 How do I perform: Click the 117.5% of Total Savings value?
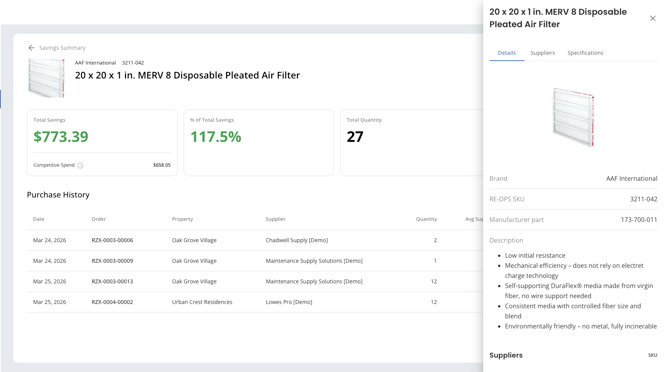pyautogui.click(x=216, y=137)
